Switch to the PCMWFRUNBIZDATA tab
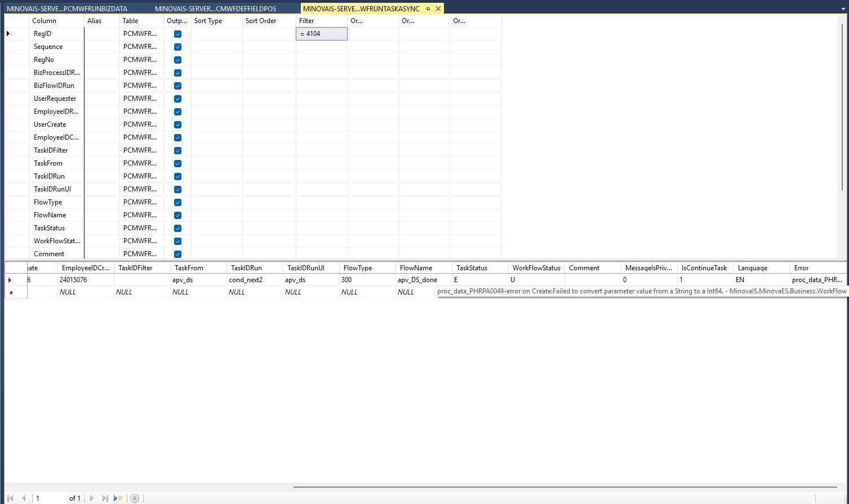Viewport: 849px width, 504px height. click(x=67, y=8)
